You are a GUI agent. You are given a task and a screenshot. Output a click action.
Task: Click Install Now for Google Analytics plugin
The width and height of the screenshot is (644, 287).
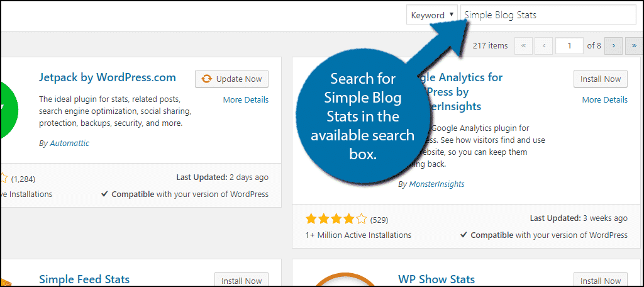click(x=601, y=79)
